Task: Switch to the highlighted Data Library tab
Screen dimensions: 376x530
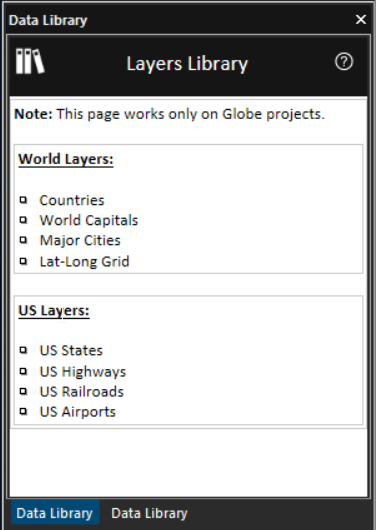Action: 55,513
